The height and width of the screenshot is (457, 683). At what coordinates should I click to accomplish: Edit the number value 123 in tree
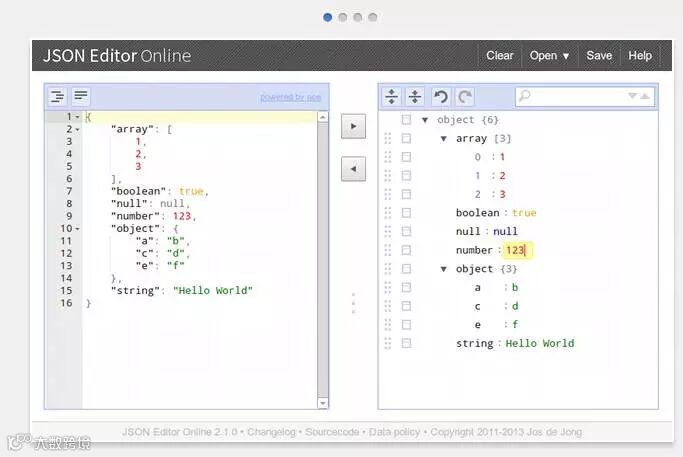coord(515,250)
